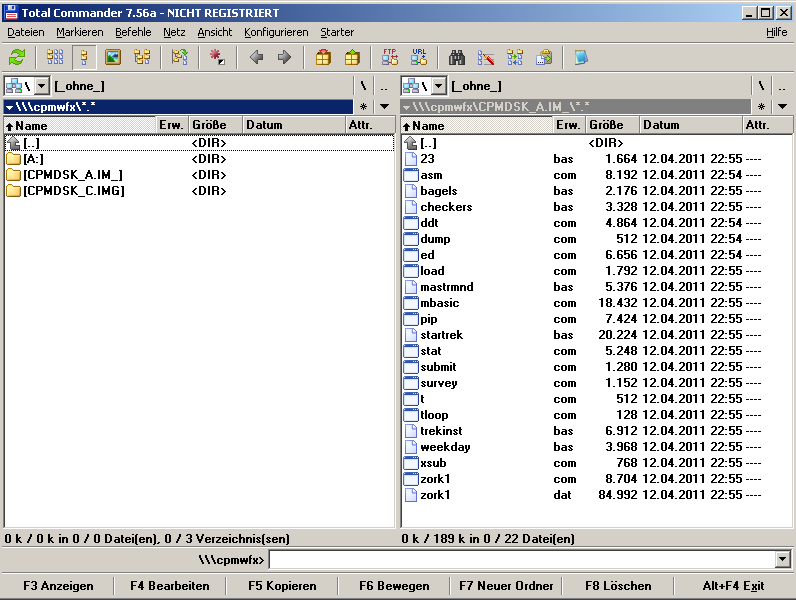
Task: Enable thumbnail view with the picture icon
Action: (x=113, y=57)
